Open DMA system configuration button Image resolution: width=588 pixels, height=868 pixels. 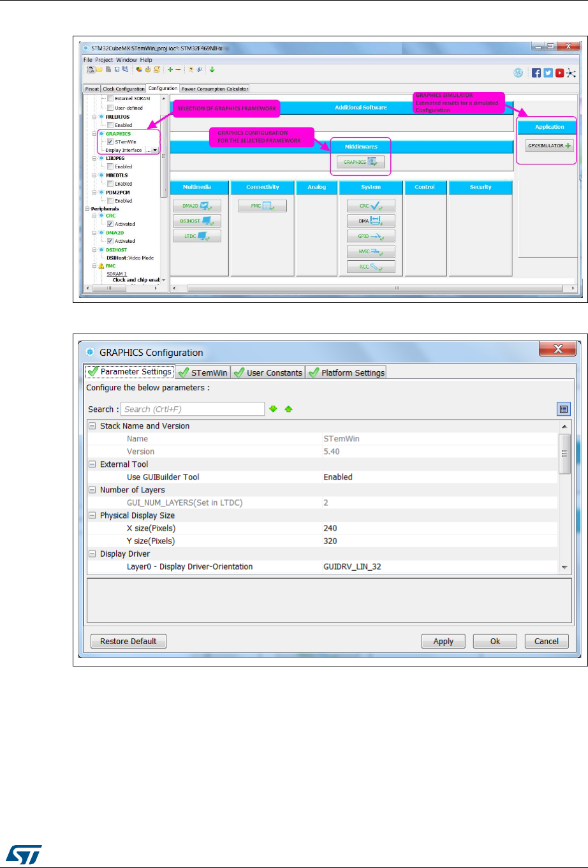pos(371,221)
